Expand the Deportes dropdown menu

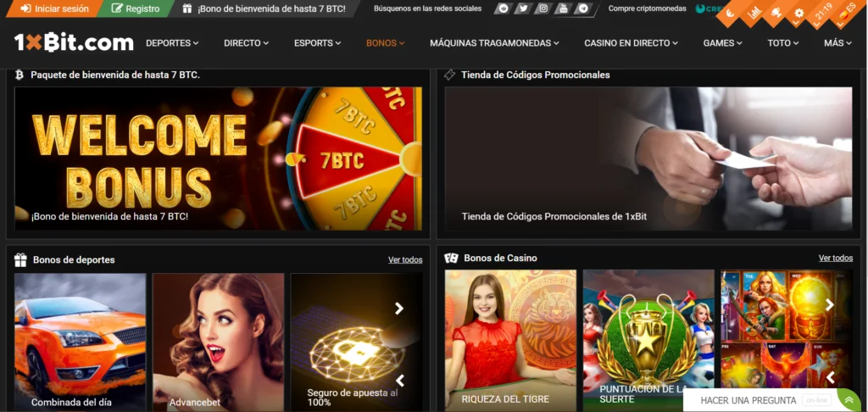click(x=172, y=42)
